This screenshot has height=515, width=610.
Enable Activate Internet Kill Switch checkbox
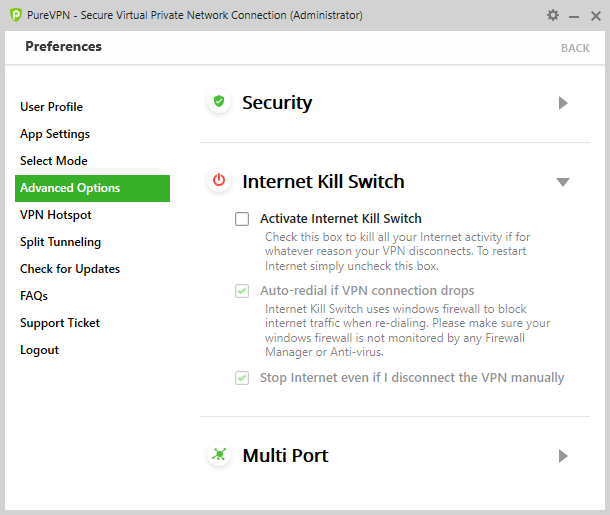click(242, 219)
